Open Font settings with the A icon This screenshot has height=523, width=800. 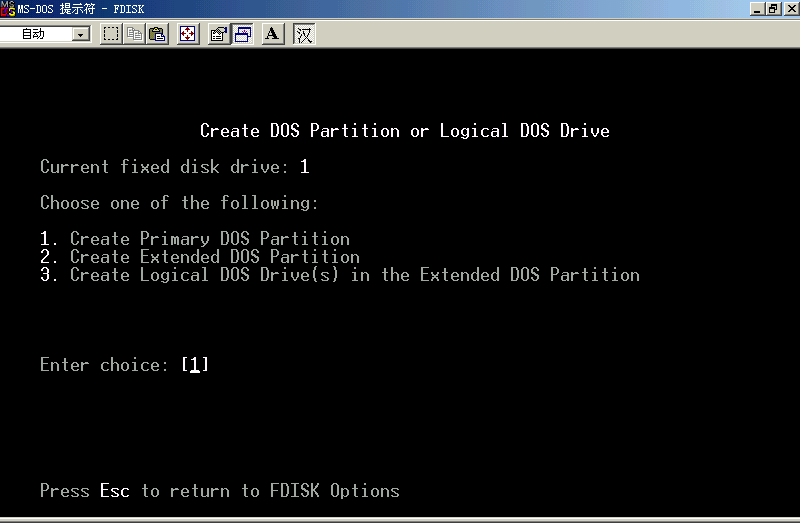[x=272, y=34]
